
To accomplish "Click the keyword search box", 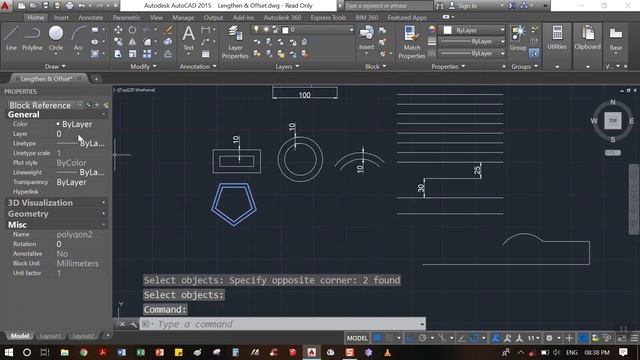I will click(x=388, y=6).
